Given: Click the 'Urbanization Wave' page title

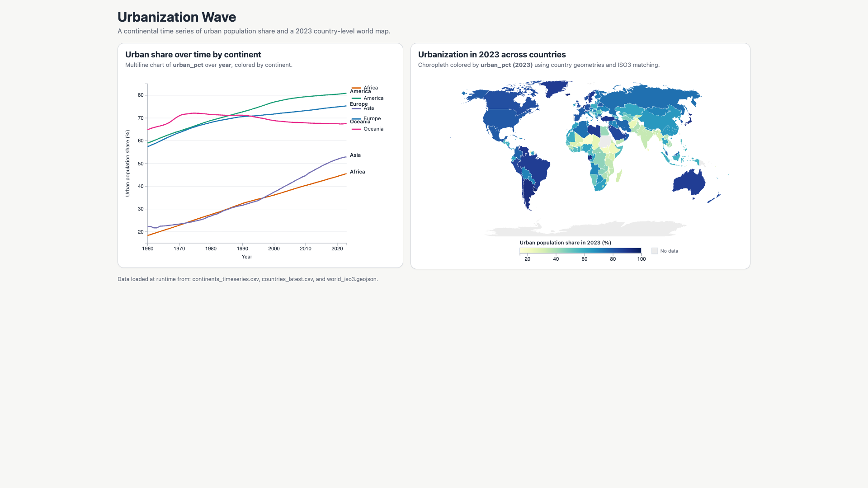Looking at the screenshot, I should (x=177, y=17).
